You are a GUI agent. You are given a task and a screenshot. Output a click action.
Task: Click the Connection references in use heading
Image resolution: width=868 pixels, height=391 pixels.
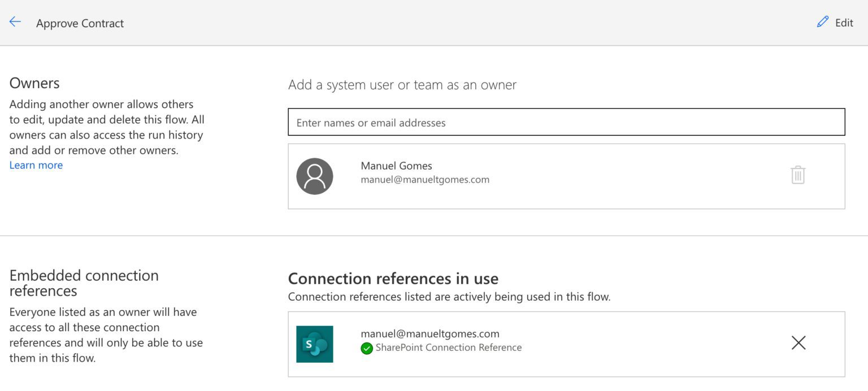(x=393, y=278)
